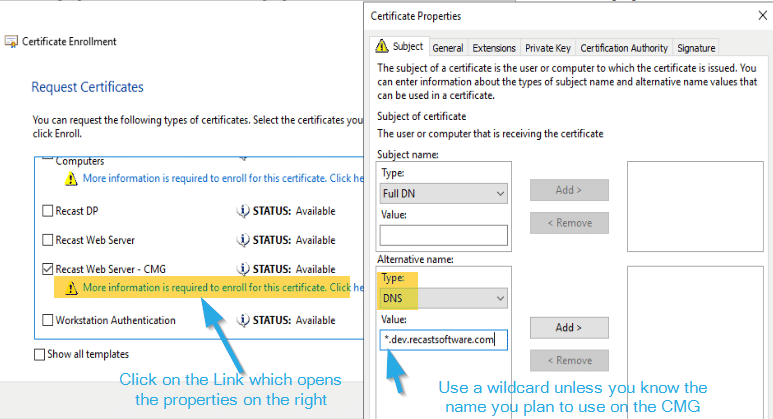Click warning icon on Subject tab
The width and height of the screenshot is (773, 419).
point(381,47)
